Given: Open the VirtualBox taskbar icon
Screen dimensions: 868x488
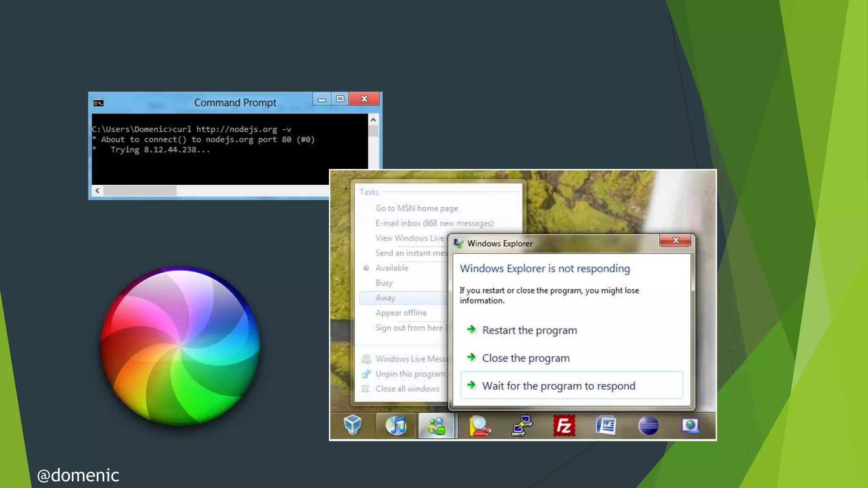Looking at the screenshot, I should pos(352,425).
